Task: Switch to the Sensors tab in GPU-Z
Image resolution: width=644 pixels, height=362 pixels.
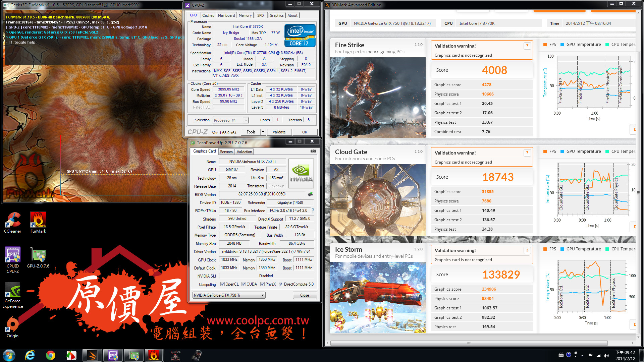Action: pyautogui.click(x=226, y=152)
